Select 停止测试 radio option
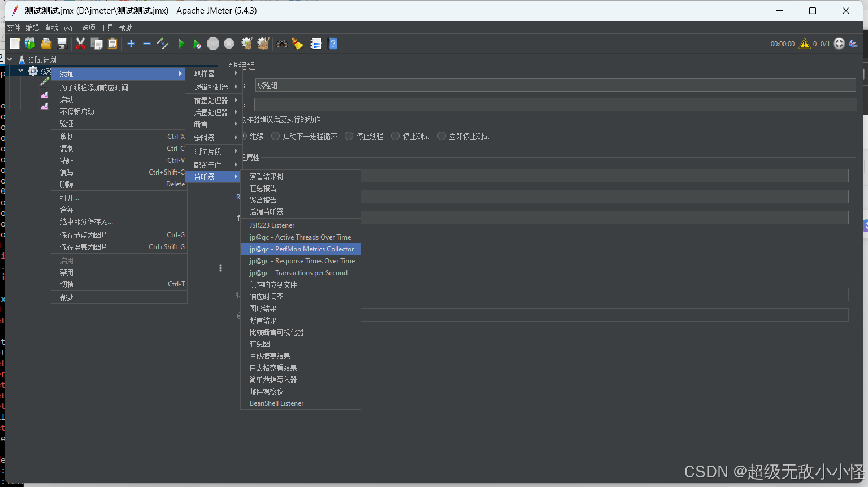Image resolution: width=868 pixels, height=487 pixels. pyautogui.click(x=410, y=136)
